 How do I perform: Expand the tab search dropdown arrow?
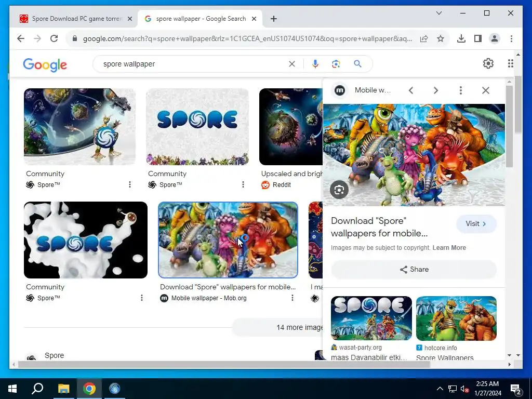point(438,13)
